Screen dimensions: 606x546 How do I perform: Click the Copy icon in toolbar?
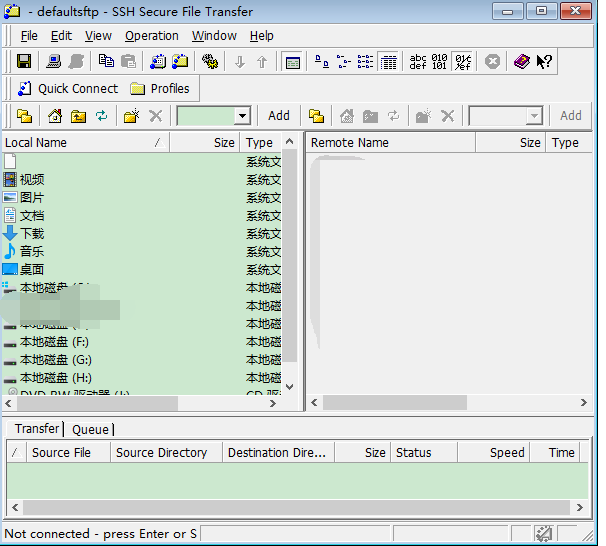pos(106,61)
